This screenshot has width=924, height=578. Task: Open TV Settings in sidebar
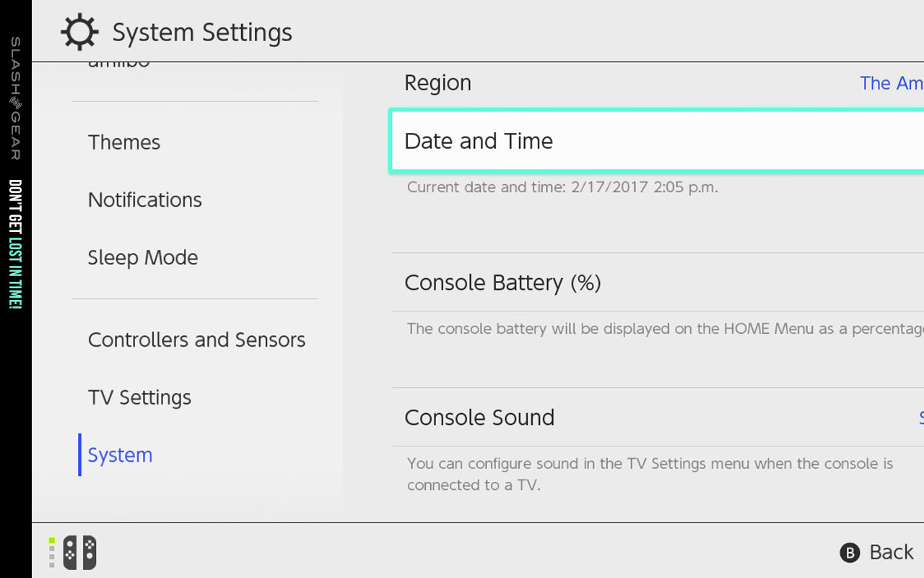pos(139,397)
